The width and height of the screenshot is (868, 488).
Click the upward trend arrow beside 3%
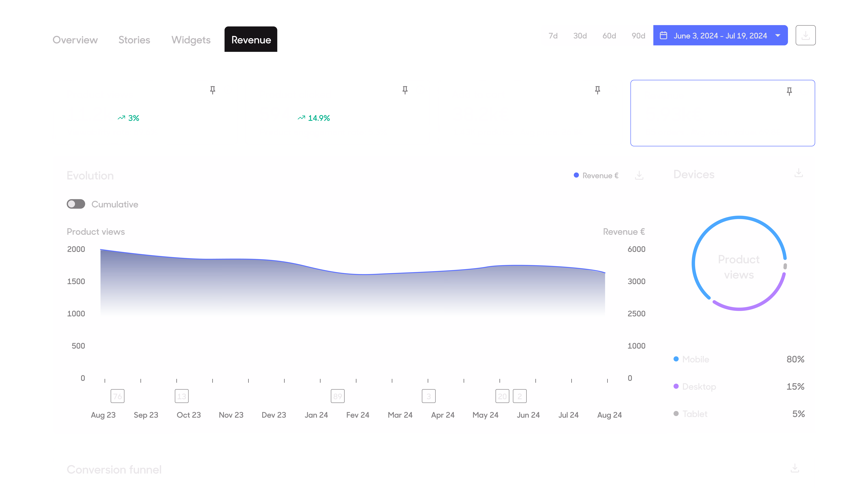[x=121, y=118]
